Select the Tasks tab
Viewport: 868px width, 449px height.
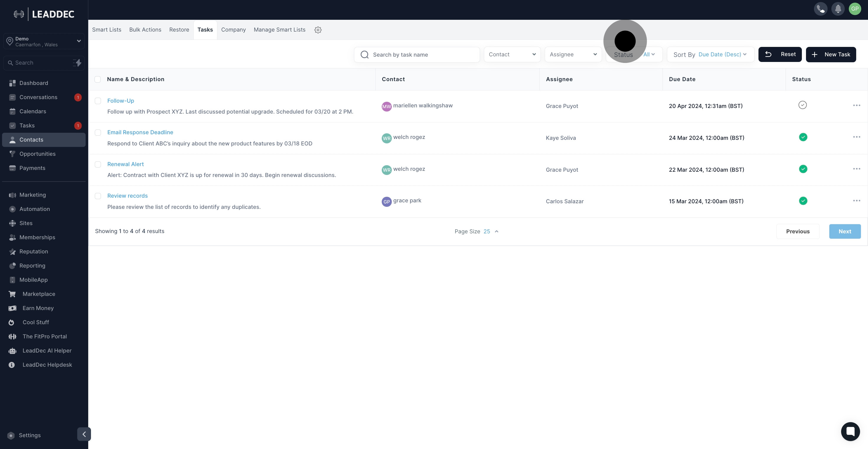pos(205,30)
